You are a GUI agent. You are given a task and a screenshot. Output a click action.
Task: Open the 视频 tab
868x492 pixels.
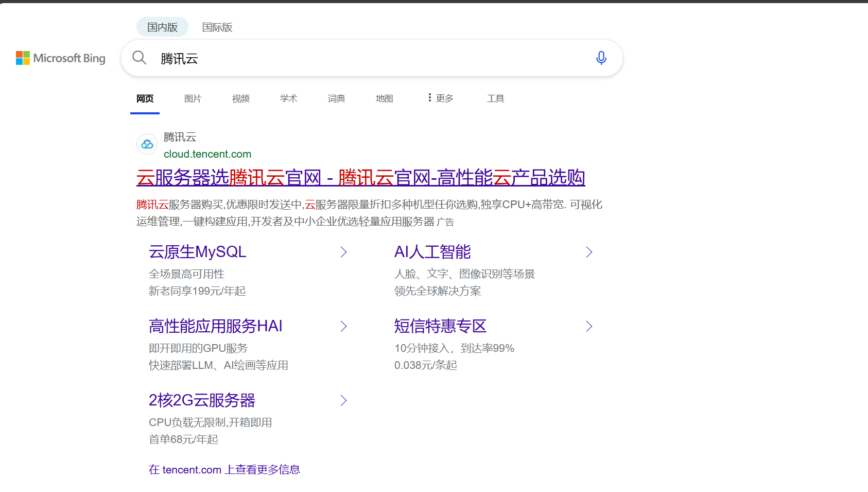coord(240,98)
